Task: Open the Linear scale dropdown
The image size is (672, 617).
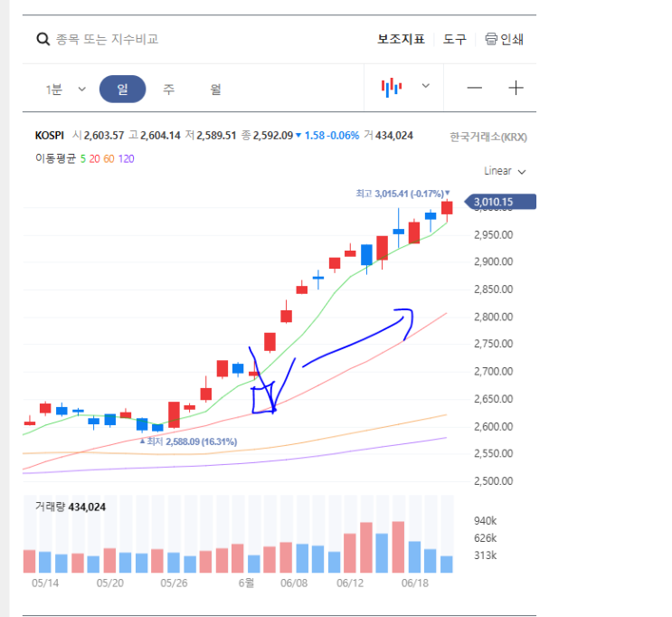Action: tap(505, 171)
